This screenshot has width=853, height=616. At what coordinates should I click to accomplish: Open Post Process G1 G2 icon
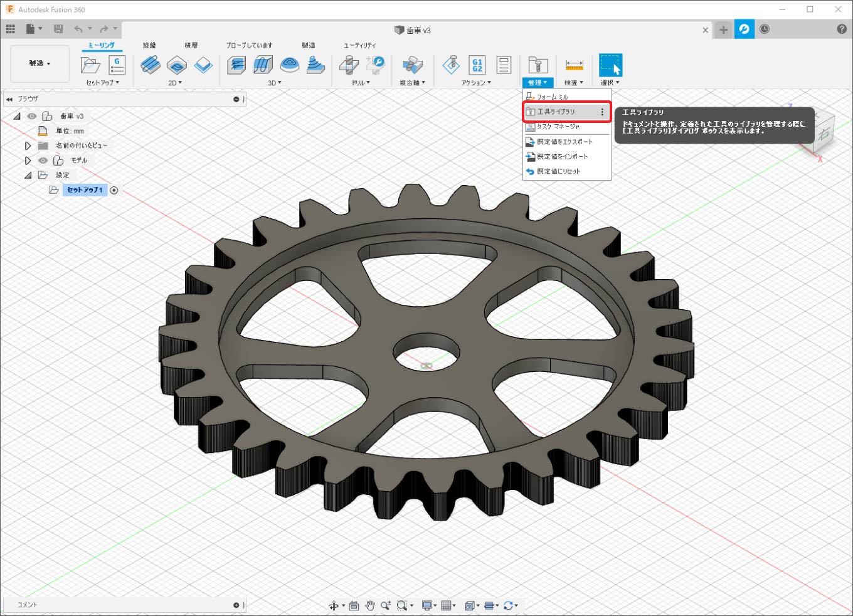477,65
